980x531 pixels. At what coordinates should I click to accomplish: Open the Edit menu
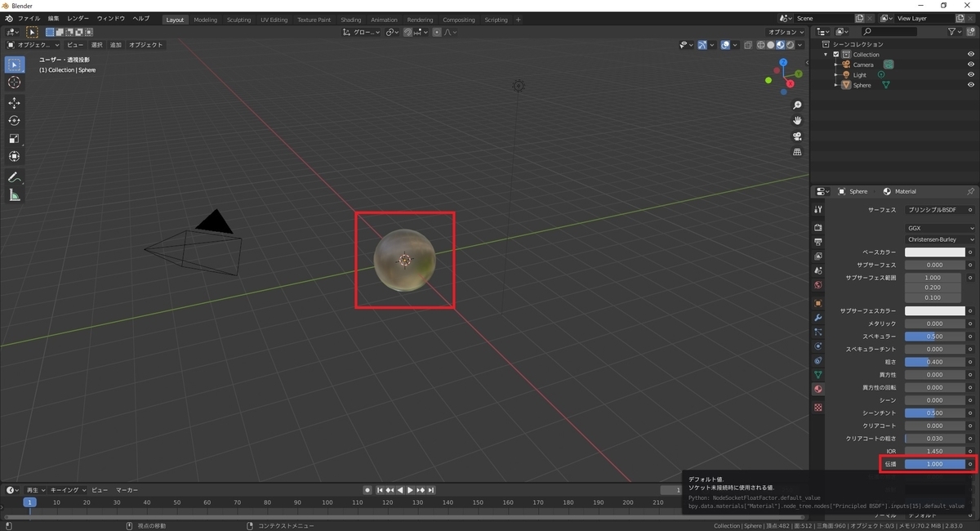coord(53,18)
